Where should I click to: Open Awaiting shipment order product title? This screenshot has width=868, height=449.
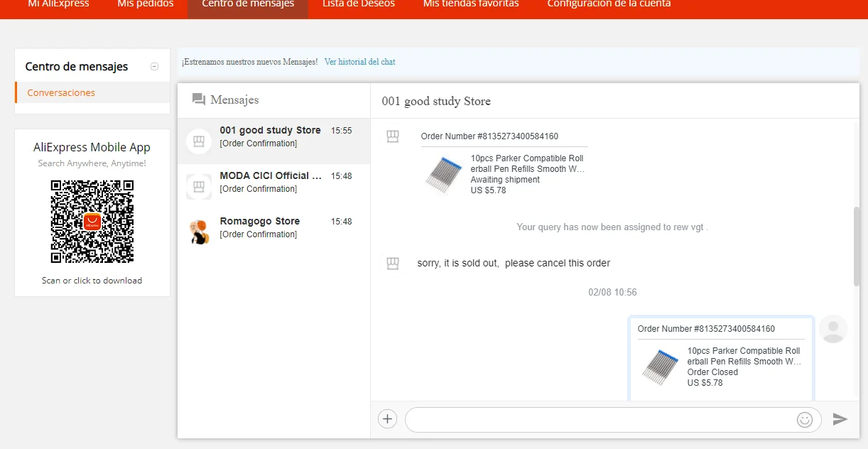tap(527, 163)
